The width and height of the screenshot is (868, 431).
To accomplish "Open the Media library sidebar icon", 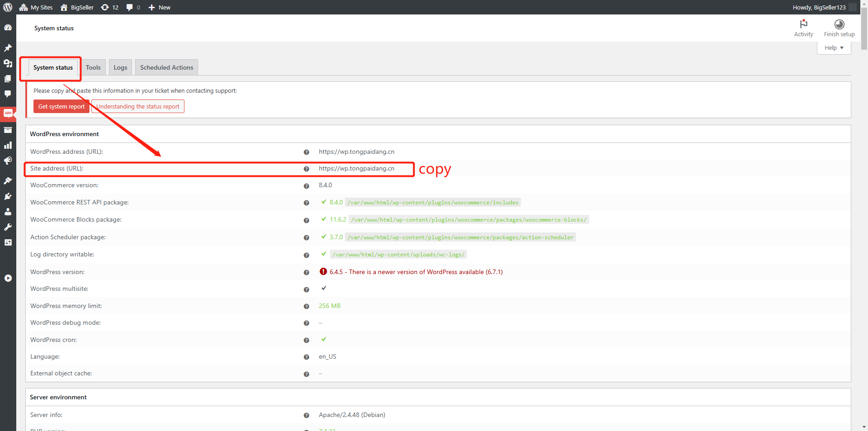I will (8, 63).
